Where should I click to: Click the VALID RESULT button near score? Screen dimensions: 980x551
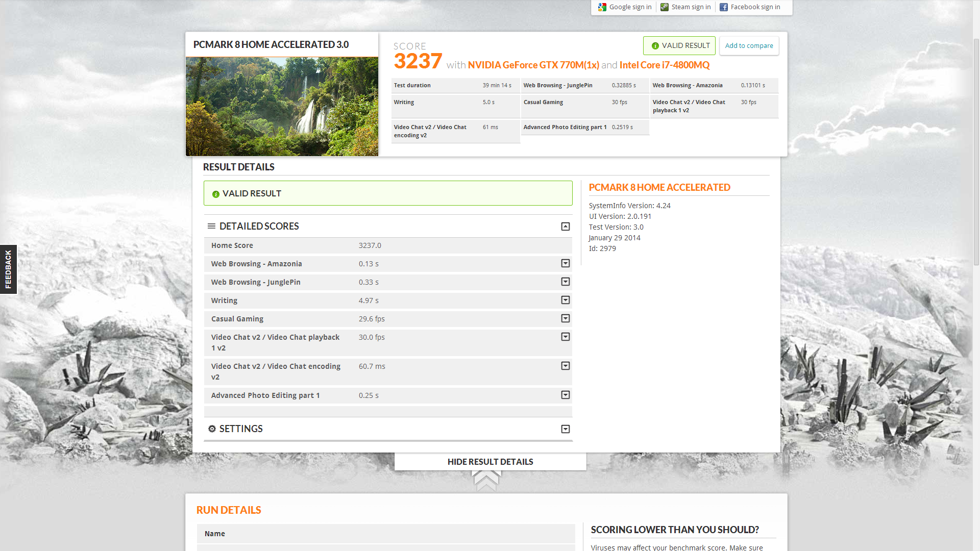(x=679, y=46)
